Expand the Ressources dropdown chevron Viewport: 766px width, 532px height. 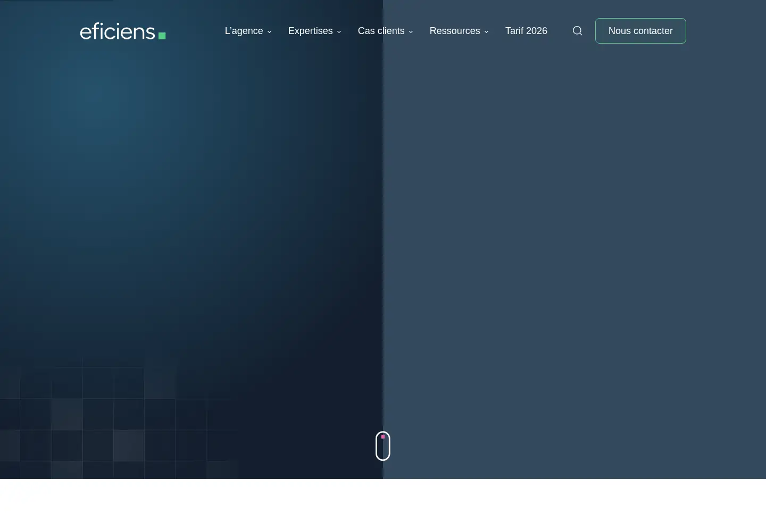click(486, 31)
